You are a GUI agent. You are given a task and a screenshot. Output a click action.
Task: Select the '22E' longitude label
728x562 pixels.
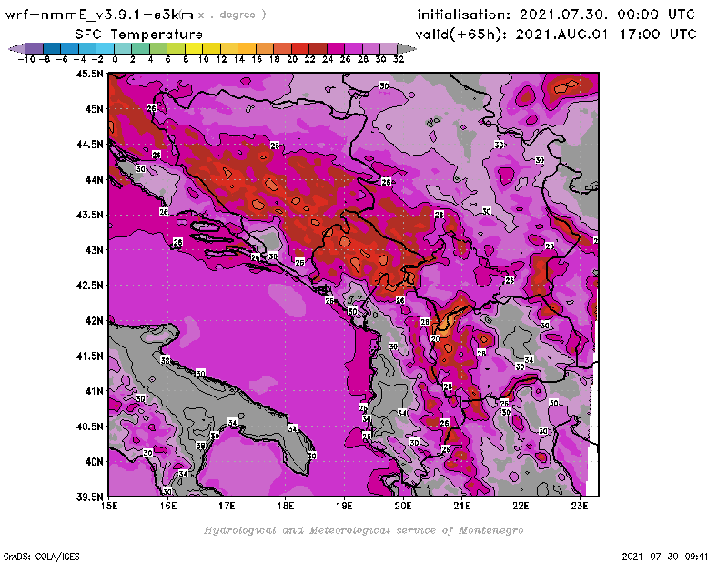click(521, 506)
